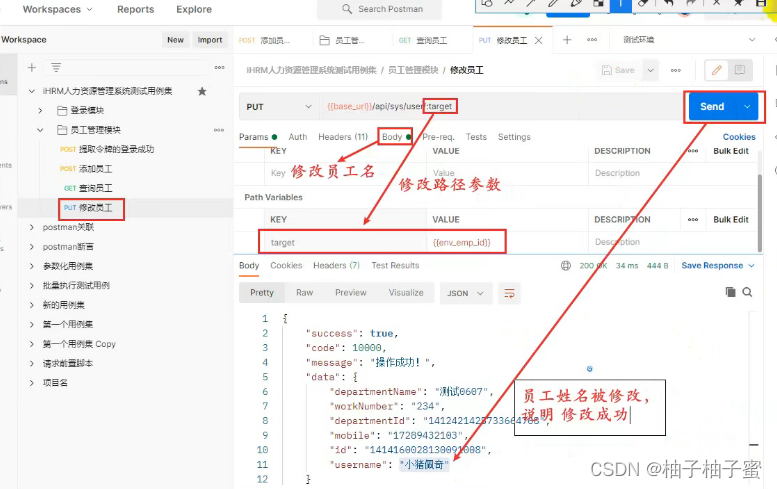Switch to the pencil edit mode icon
This screenshot has height=489, width=777.
(x=717, y=70)
